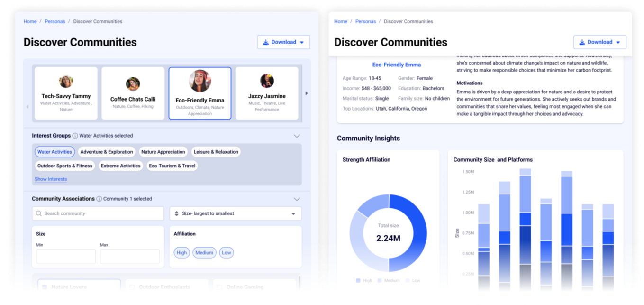Open the Size-largest to smallest dropdown
644x305 pixels.
click(x=236, y=213)
